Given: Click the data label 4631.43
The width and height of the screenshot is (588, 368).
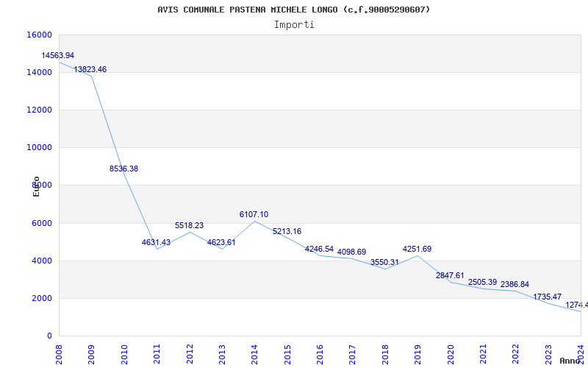Looking at the screenshot, I should [156, 243].
